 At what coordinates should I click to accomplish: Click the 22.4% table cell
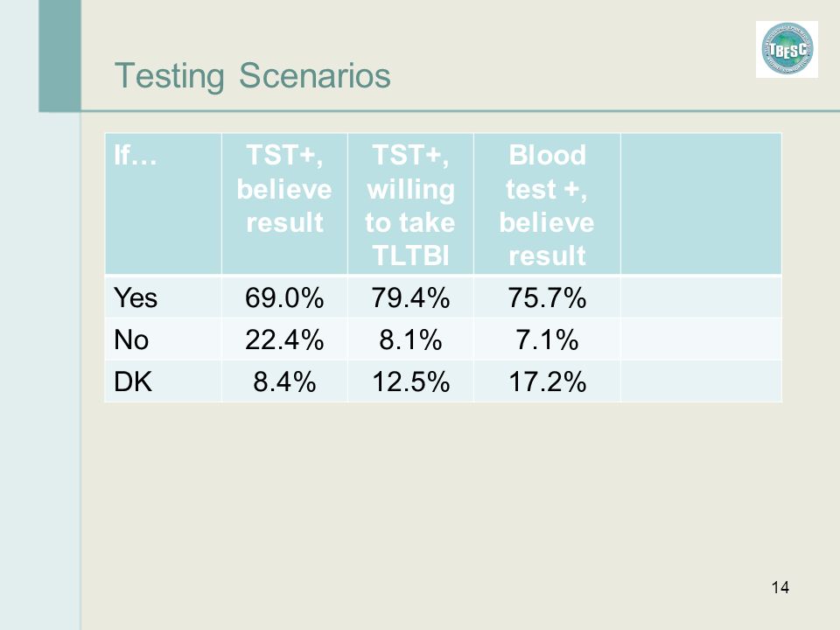(284, 339)
